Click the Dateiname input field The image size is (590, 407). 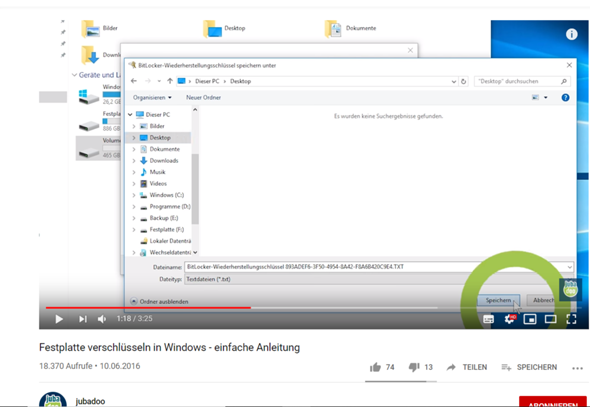[375, 267]
